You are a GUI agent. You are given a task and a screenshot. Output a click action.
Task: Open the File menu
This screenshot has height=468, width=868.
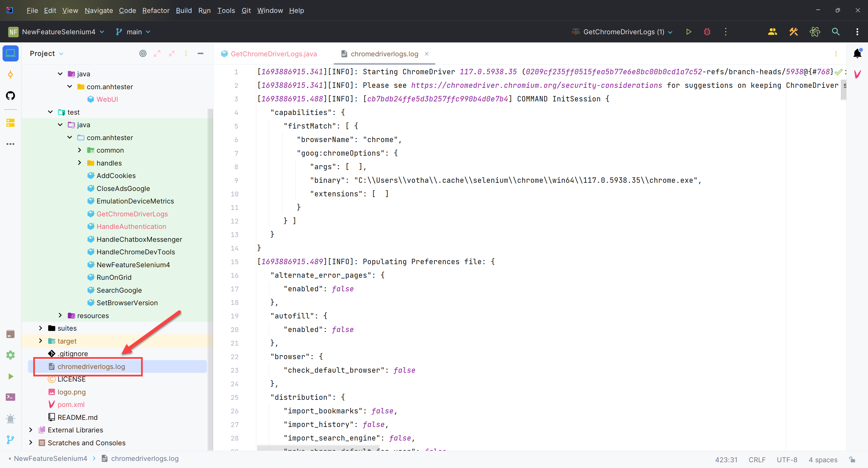coord(32,11)
